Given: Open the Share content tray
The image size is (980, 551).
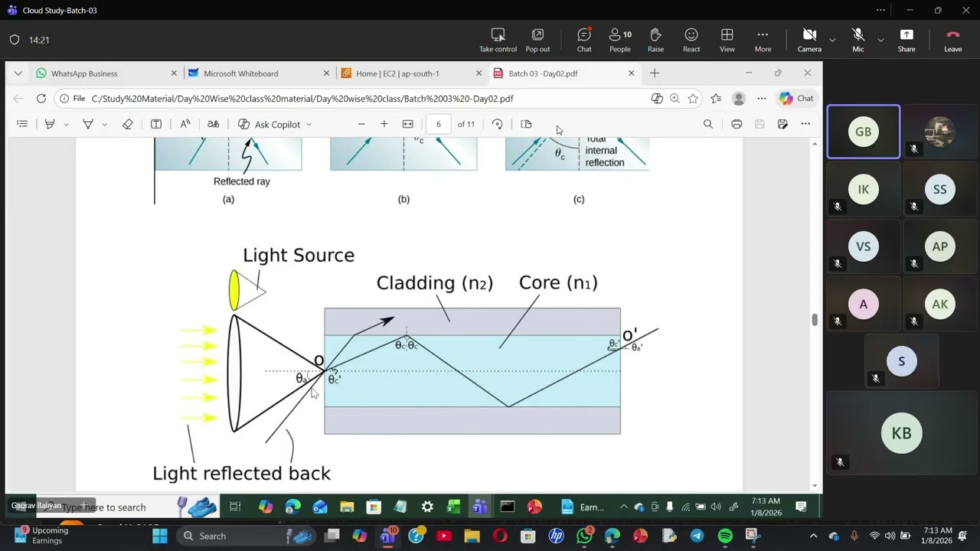Looking at the screenshot, I should click(x=906, y=40).
